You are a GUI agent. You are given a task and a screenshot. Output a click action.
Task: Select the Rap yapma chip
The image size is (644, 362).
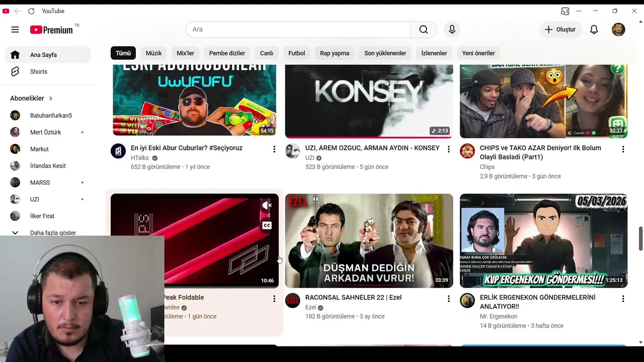(x=335, y=53)
